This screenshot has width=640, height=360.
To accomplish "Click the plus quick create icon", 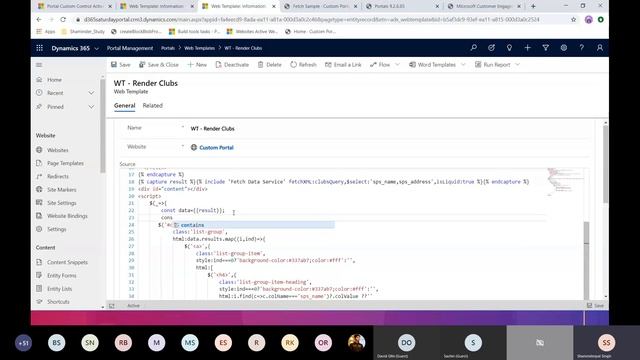I will coord(527,48).
